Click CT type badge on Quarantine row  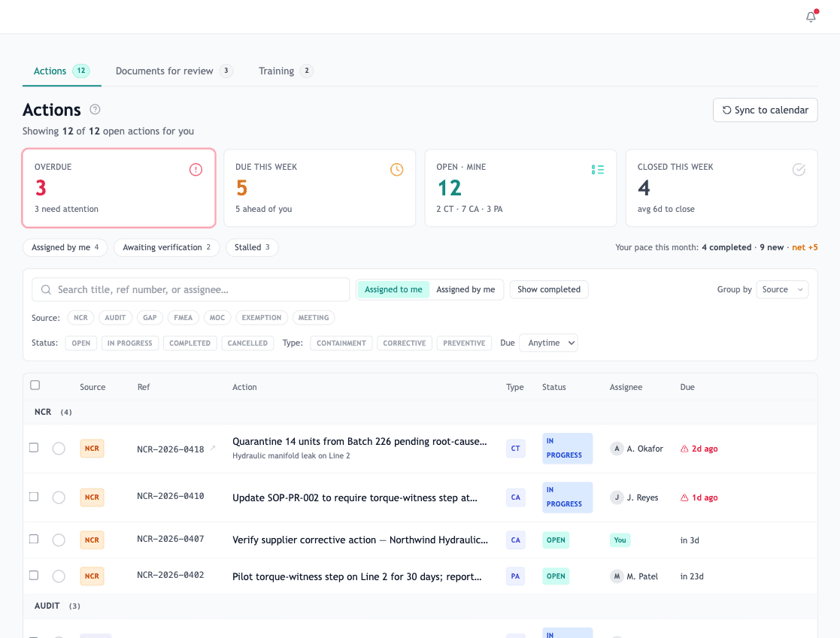(515, 449)
